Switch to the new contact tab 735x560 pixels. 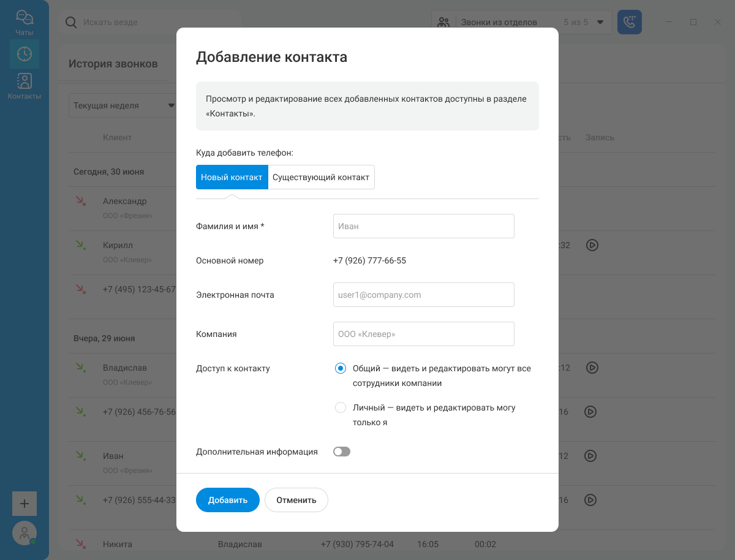(x=232, y=177)
